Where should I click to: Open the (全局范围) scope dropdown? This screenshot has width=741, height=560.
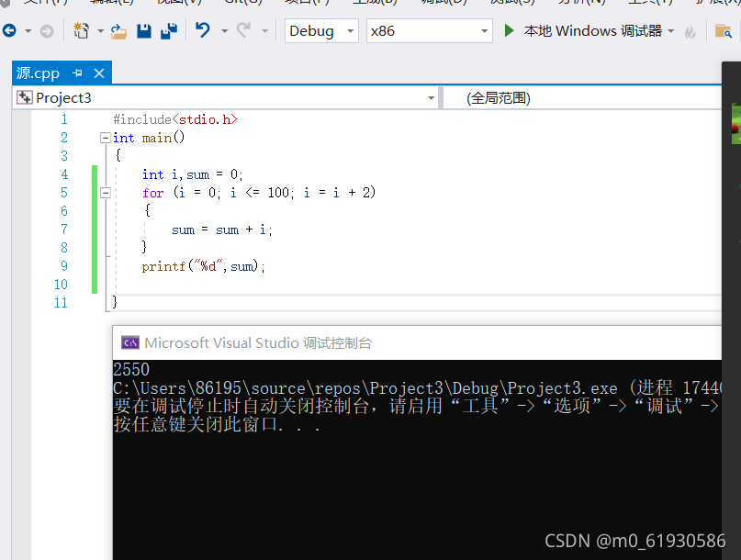582,98
